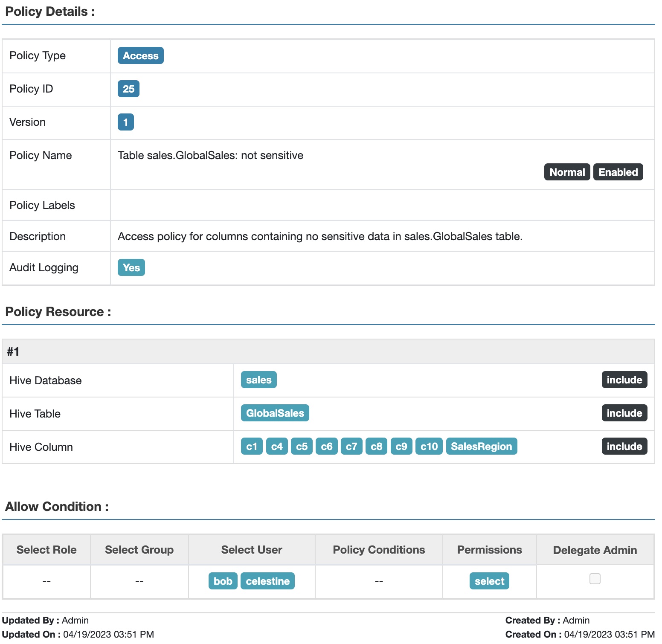
Task: Click the bob user tag
Action: pos(223,581)
